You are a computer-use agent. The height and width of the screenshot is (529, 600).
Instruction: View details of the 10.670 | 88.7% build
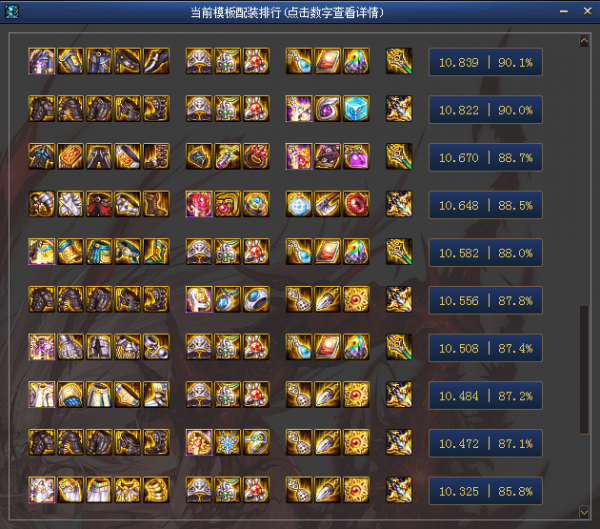coord(485,157)
